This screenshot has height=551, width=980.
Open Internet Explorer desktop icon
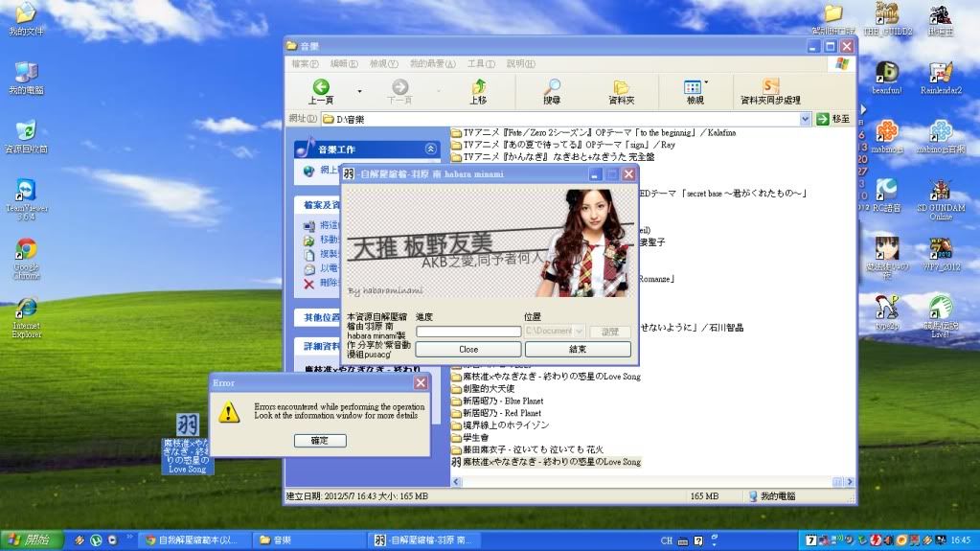click(x=26, y=310)
